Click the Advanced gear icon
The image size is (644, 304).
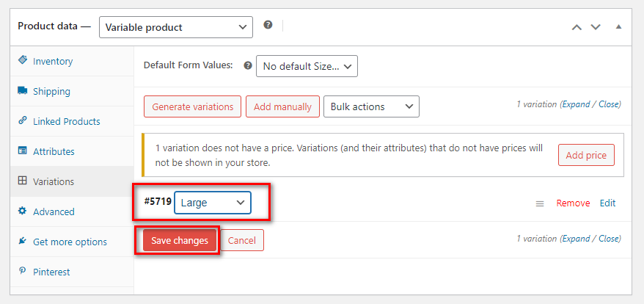click(x=23, y=211)
